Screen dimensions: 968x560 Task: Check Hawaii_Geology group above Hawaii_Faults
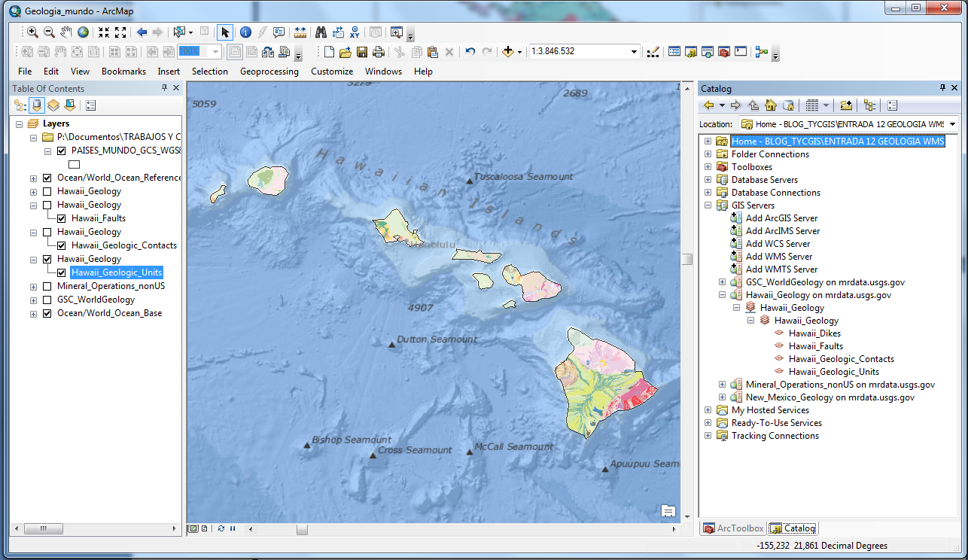47,205
